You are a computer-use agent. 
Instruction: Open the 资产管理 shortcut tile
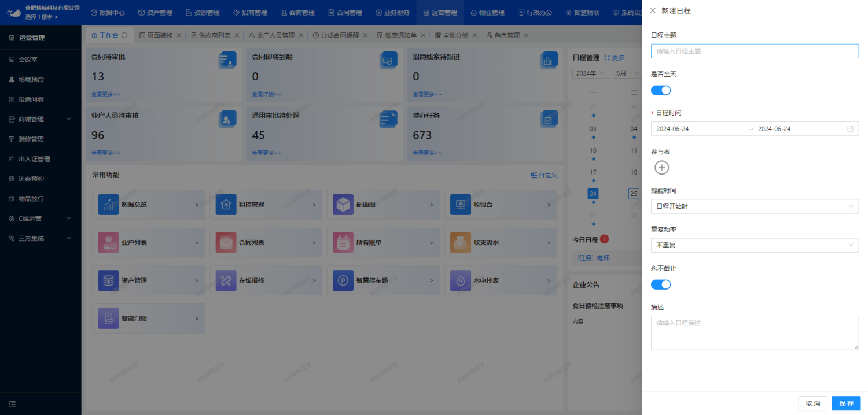click(149, 280)
